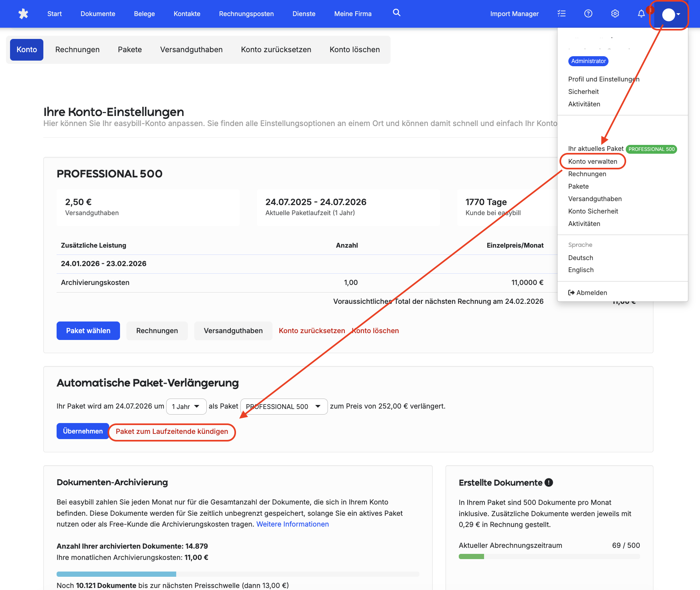The width and height of the screenshot is (700, 590).
Task: Click the red Konto zurücksetzen link
Action: click(312, 331)
